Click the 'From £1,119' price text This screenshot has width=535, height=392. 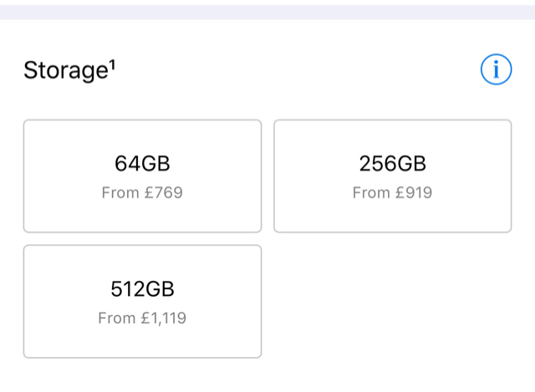(142, 318)
